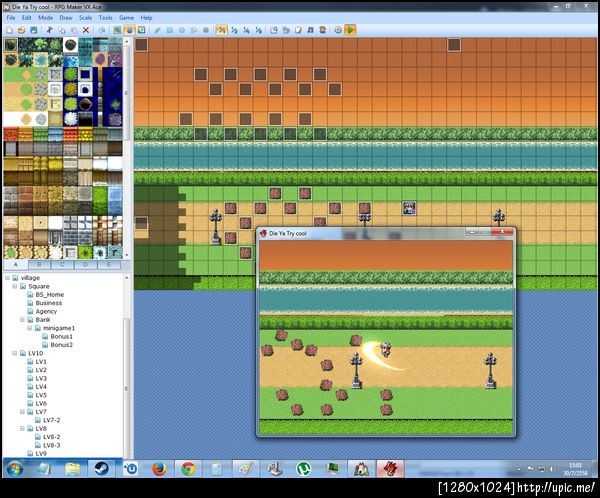Select the Bonus1 map
Viewport: 600px width, 498px height.
click(61, 336)
